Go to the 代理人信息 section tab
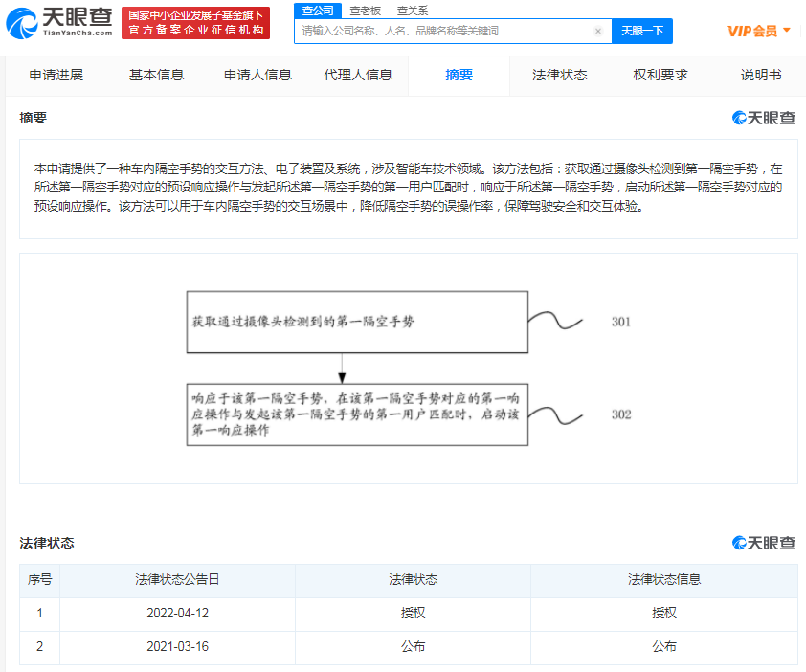Image resolution: width=806 pixels, height=672 pixels. pyautogui.click(x=358, y=75)
